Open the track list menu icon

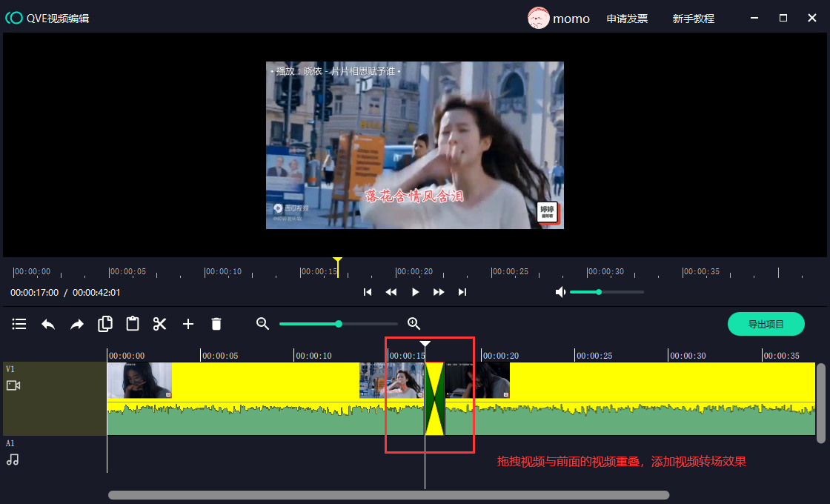(x=19, y=324)
